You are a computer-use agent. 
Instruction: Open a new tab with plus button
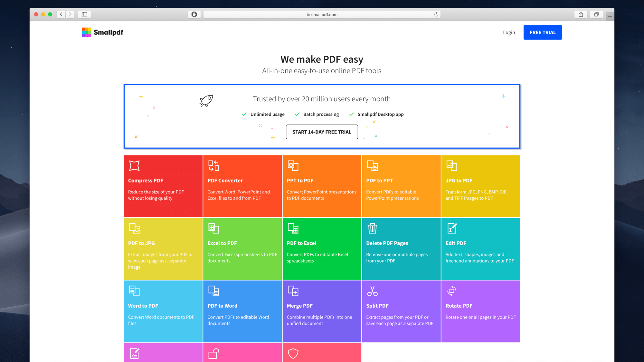tap(610, 16)
